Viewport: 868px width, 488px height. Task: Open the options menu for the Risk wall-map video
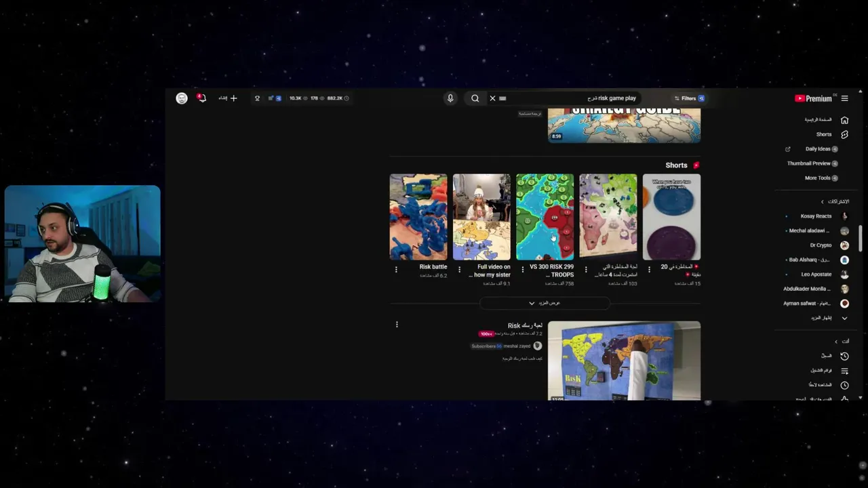coord(397,325)
